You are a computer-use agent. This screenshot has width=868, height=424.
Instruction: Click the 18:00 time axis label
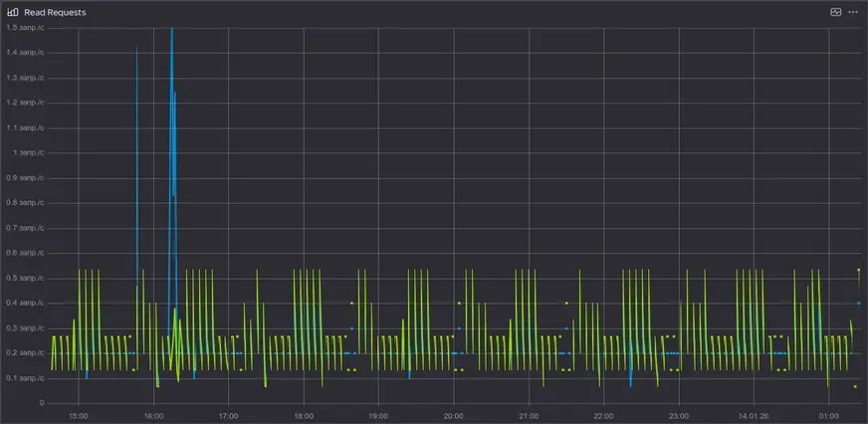(304, 415)
